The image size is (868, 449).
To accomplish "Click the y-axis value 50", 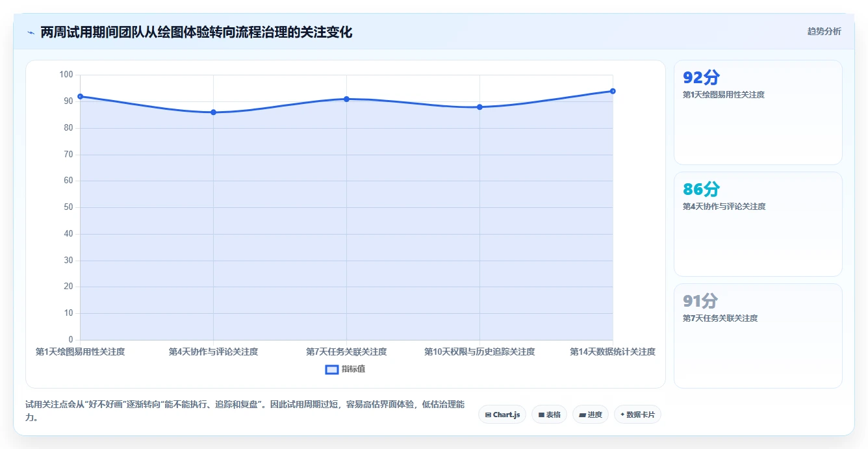I will coord(68,207).
